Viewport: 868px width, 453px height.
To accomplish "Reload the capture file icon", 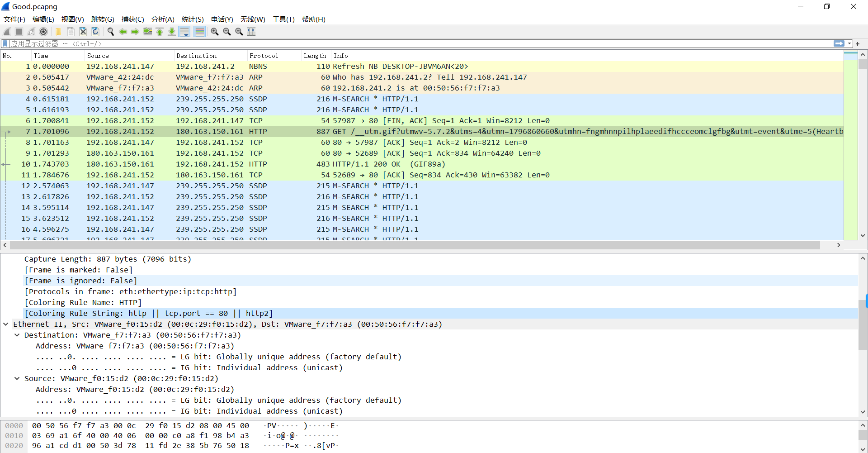I will 95,32.
